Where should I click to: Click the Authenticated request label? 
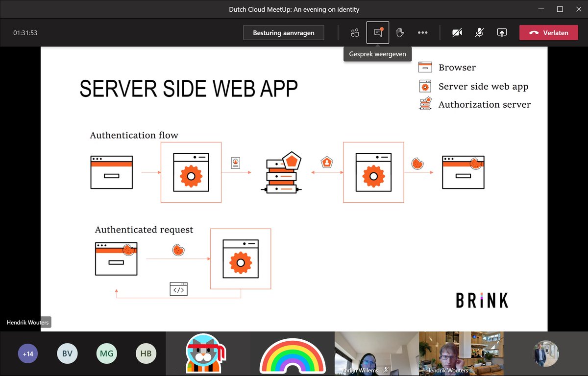click(x=144, y=230)
